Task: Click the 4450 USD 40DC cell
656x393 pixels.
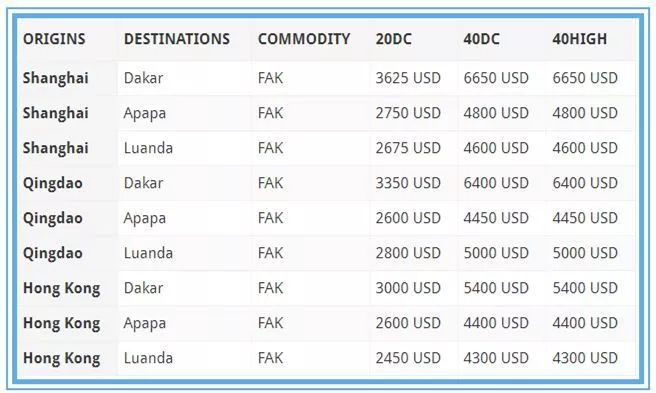Action: point(496,218)
